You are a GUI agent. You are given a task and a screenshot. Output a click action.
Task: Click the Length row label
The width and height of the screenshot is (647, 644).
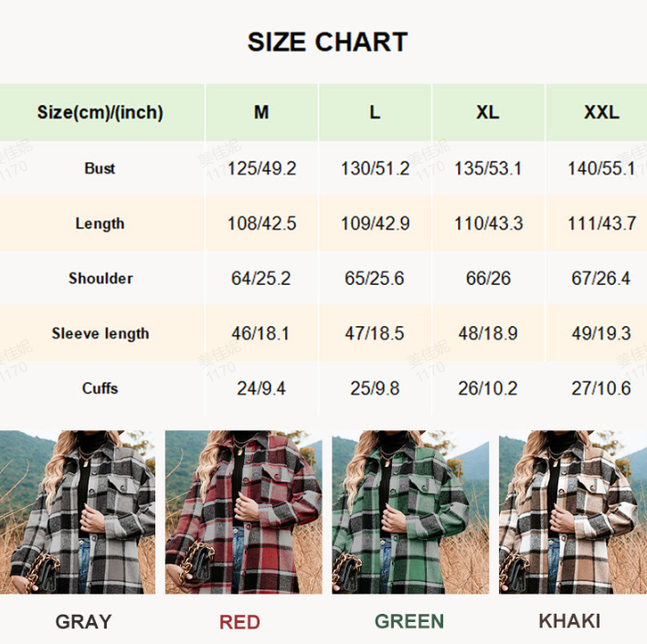100,224
